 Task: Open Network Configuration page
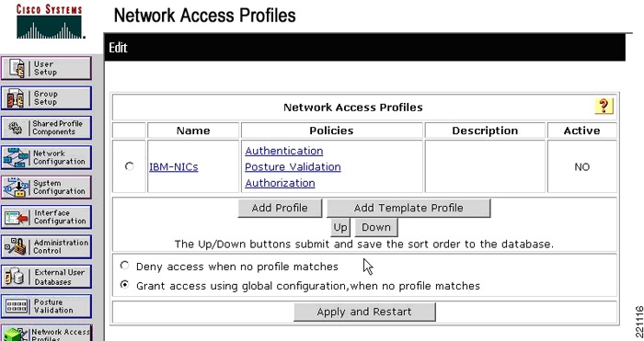pyautogui.click(x=46, y=157)
